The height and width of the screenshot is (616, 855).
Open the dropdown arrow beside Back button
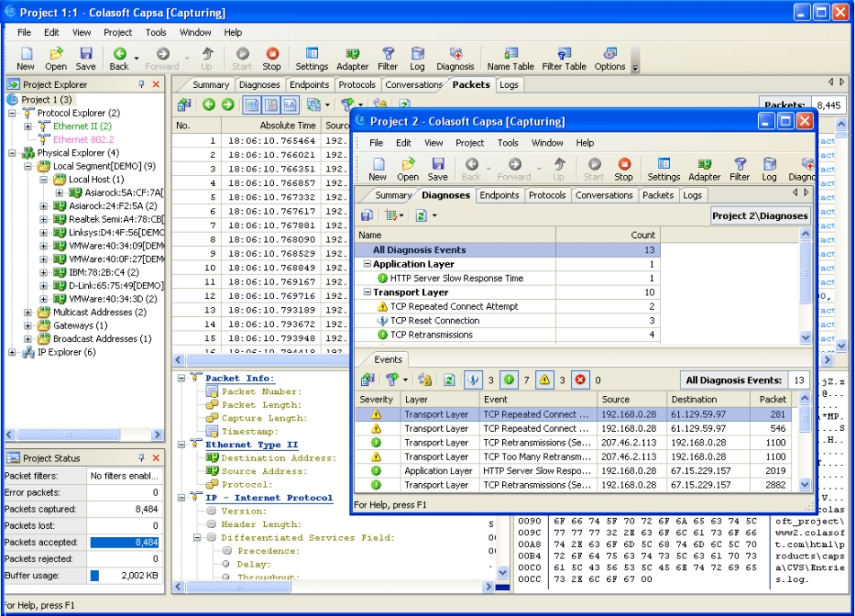coord(137,57)
